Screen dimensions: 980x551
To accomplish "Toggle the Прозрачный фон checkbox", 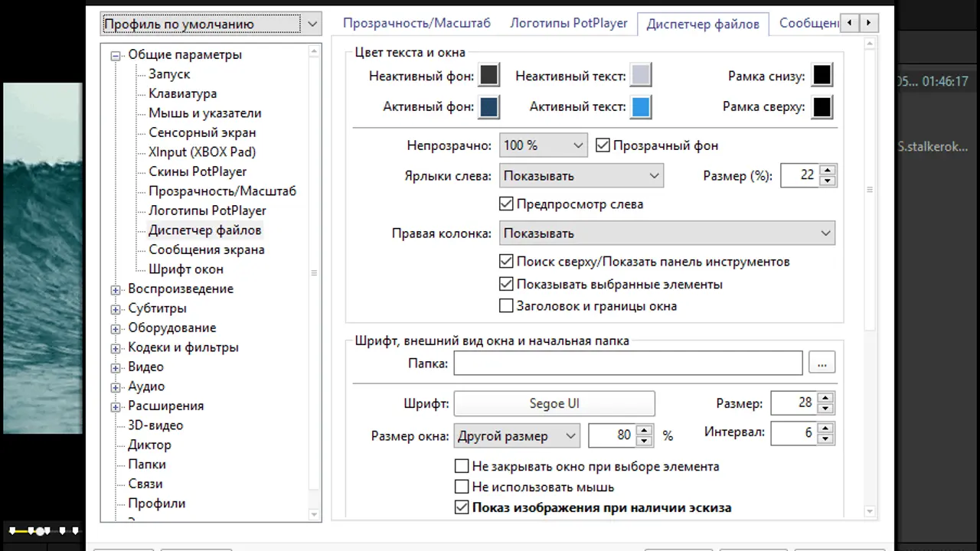I will click(x=603, y=145).
